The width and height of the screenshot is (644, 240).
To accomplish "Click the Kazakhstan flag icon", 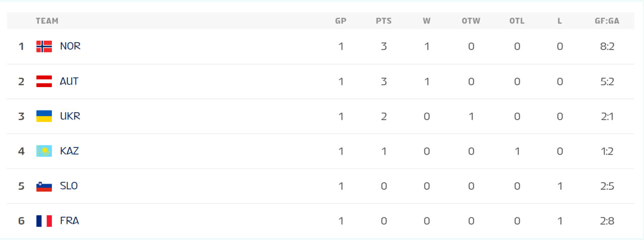I will (44, 151).
